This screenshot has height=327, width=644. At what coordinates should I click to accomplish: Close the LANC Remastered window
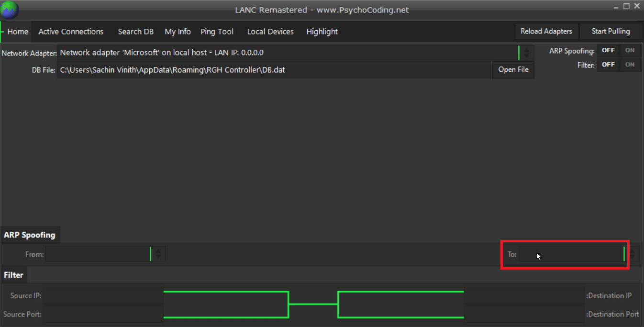[x=637, y=6]
